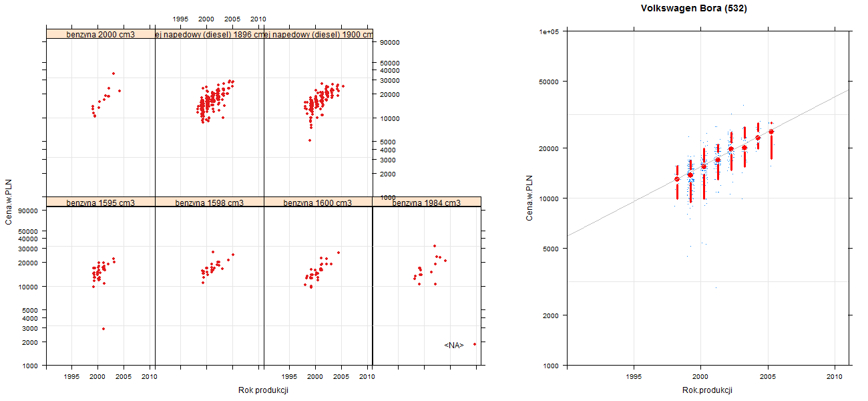Select the lowest point in the diesel 1900 panel

click(310, 140)
